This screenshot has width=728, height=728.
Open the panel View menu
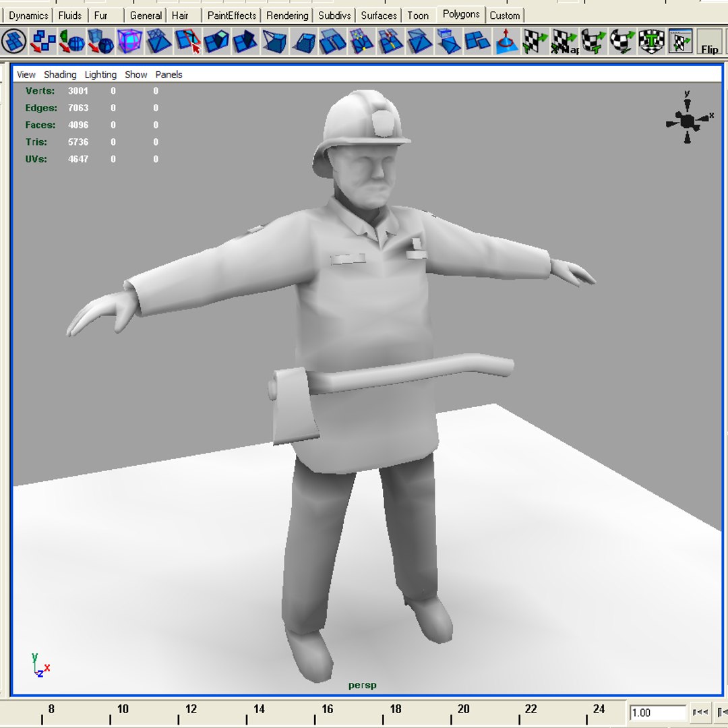(26, 74)
